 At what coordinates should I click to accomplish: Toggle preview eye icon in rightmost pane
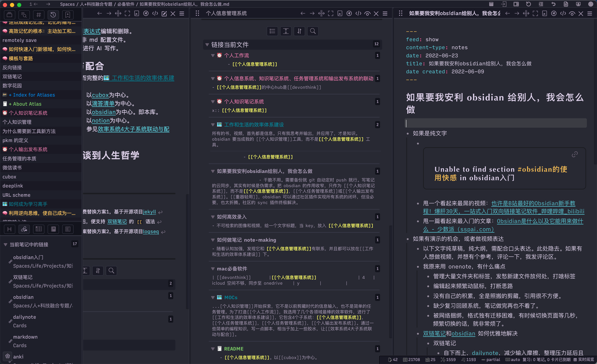point(572,13)
